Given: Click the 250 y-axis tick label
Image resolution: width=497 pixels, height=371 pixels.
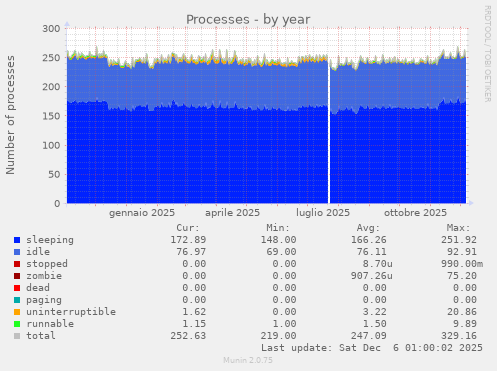Looking at the screenshot, I should tap(51, 58).
